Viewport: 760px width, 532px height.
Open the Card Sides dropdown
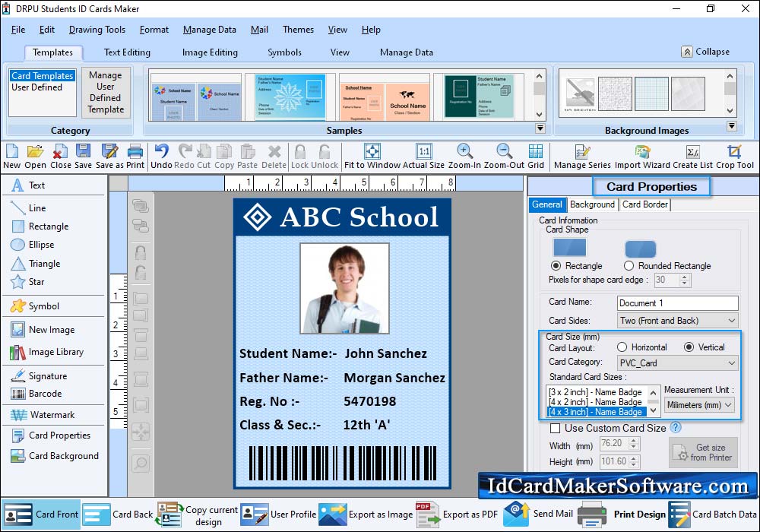(678, 321)
